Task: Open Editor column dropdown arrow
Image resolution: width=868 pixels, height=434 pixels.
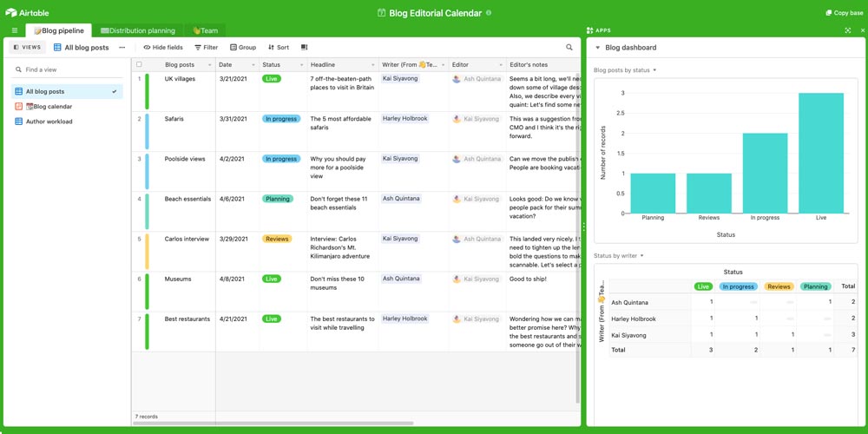Action: 501,65
